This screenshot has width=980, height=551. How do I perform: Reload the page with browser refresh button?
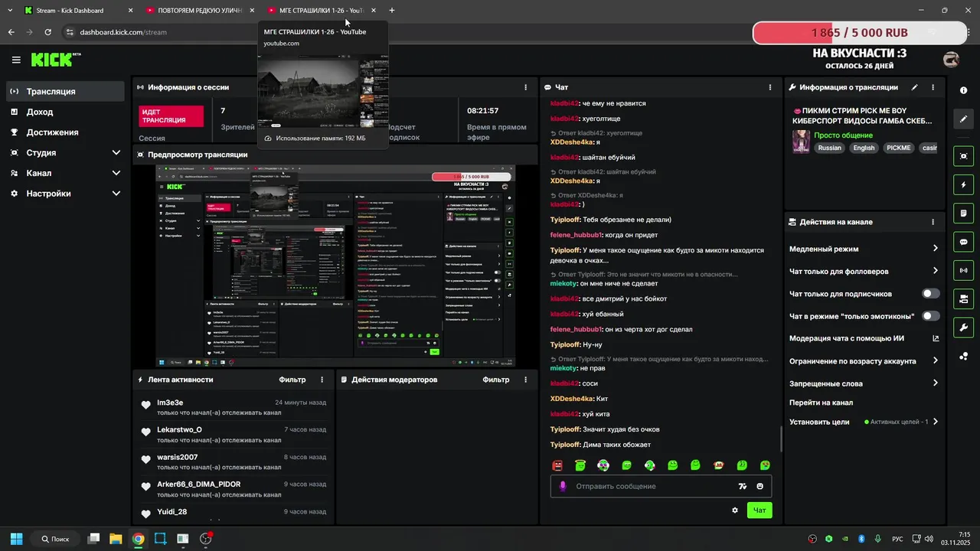[47, 32]
